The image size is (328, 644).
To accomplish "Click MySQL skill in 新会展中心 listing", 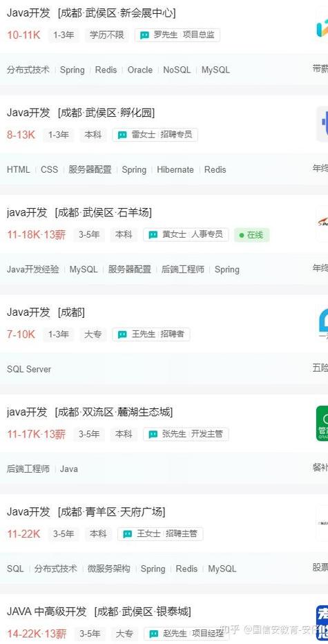I will tap(215, 70).
